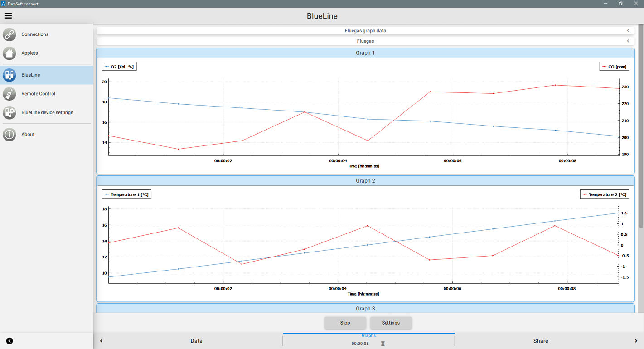644x349 pixels.
Task: Click the round back arrow icon at bottom left
Action: (x=10, y=341)
